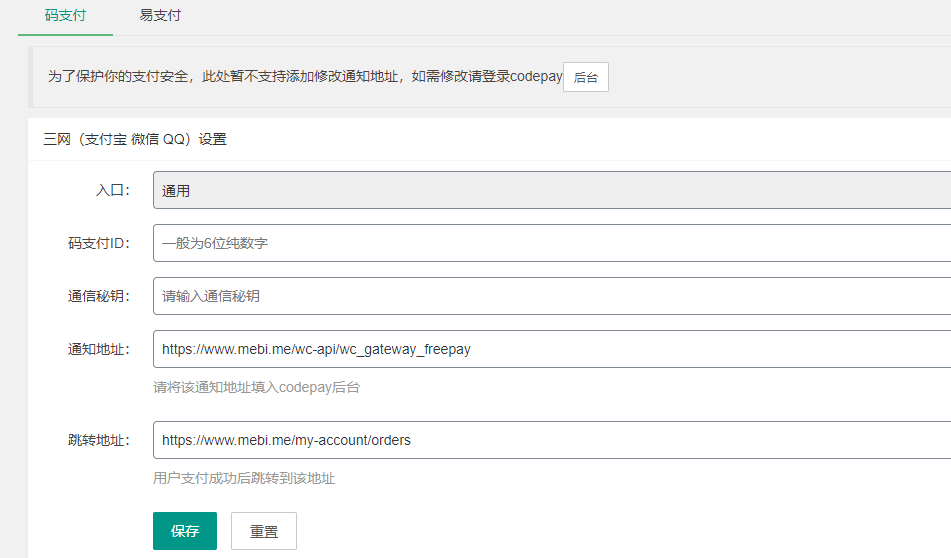Click the 跳转地址 field label
This screenshot has height=558, width=951.
click(x=98, y=439)
